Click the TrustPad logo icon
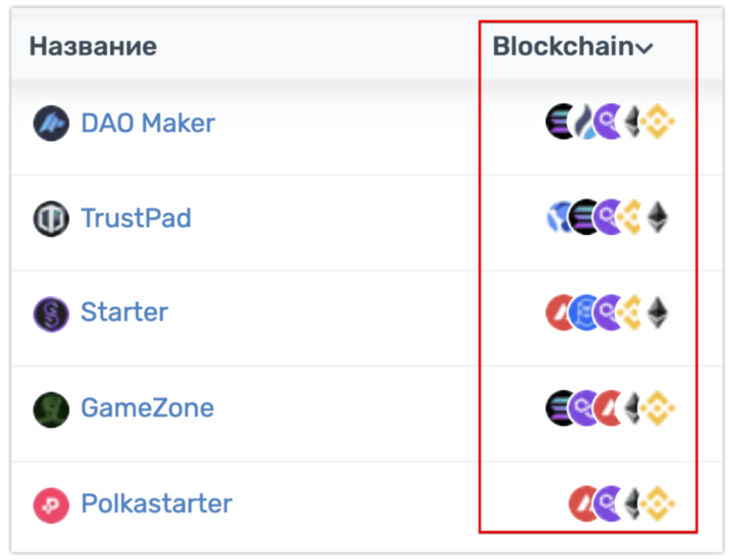 (51, 219)
